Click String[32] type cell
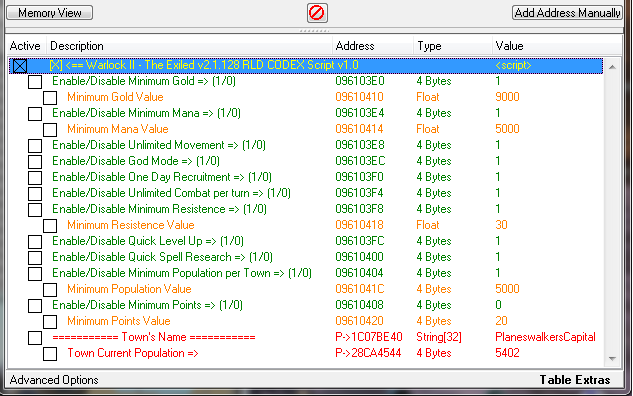This screenshot has width=633, height=396. coord(439,337)
